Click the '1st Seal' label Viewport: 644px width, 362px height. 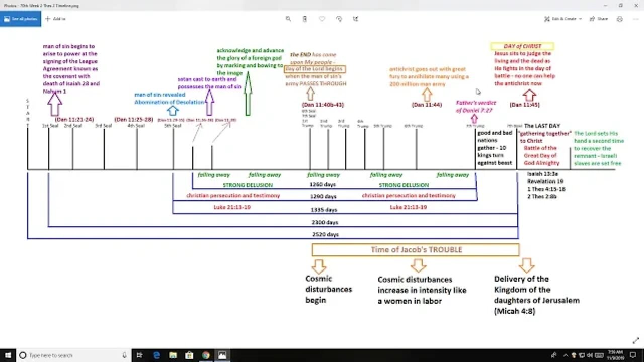click(50, 126)
